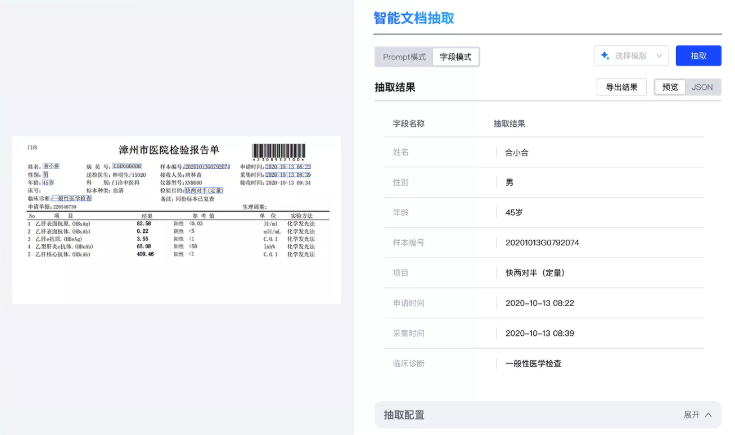The width and height of the screenshot is (735, 435).
Task: Click the report title 漳州市医院检验报告单
Action: coord(169,150)
